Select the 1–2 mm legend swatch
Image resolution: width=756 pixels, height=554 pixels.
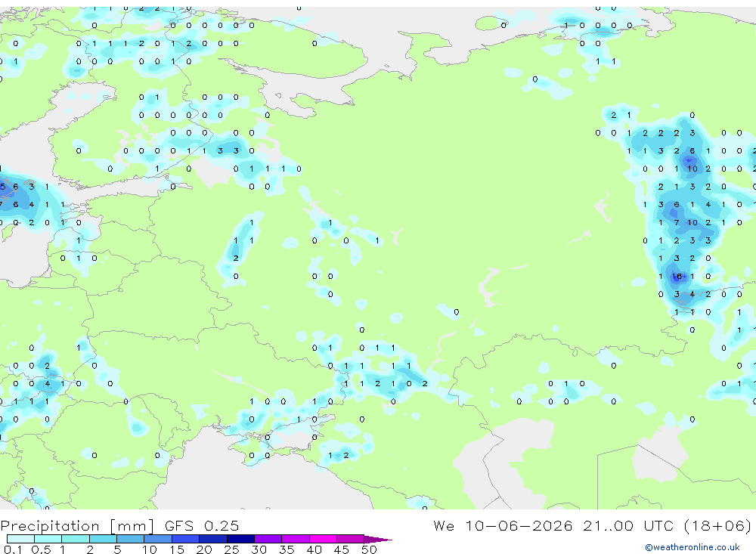(x=76, y=539)
